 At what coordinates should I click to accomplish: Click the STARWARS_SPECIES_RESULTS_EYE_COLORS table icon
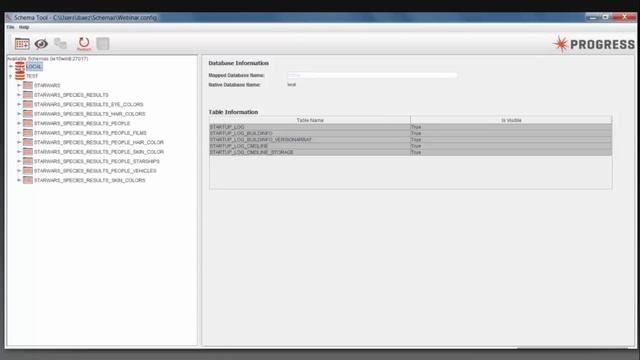pos(28,104)
